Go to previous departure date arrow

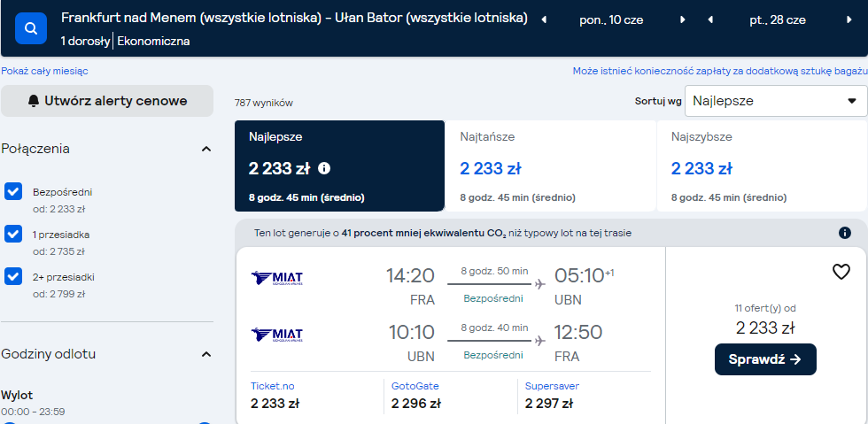544,20
